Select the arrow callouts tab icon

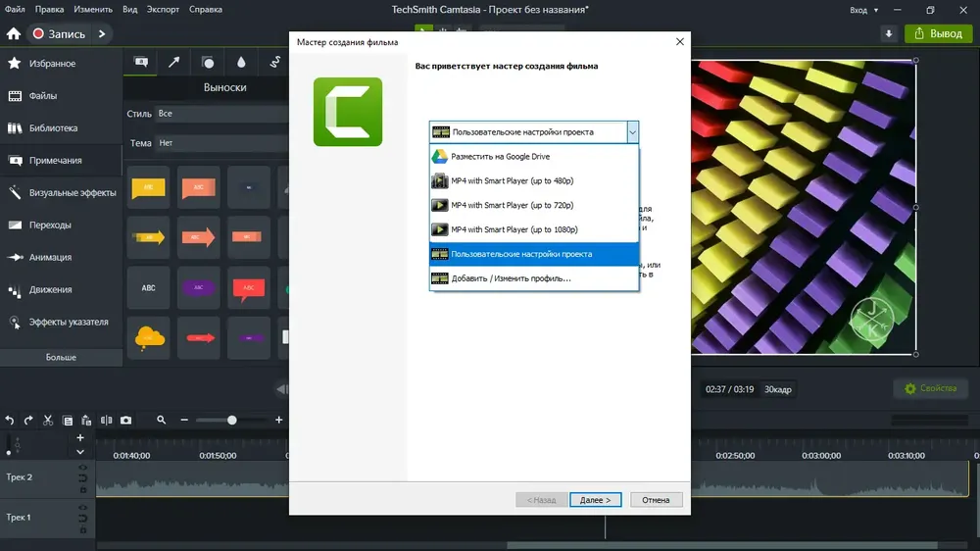coord(173,62)
